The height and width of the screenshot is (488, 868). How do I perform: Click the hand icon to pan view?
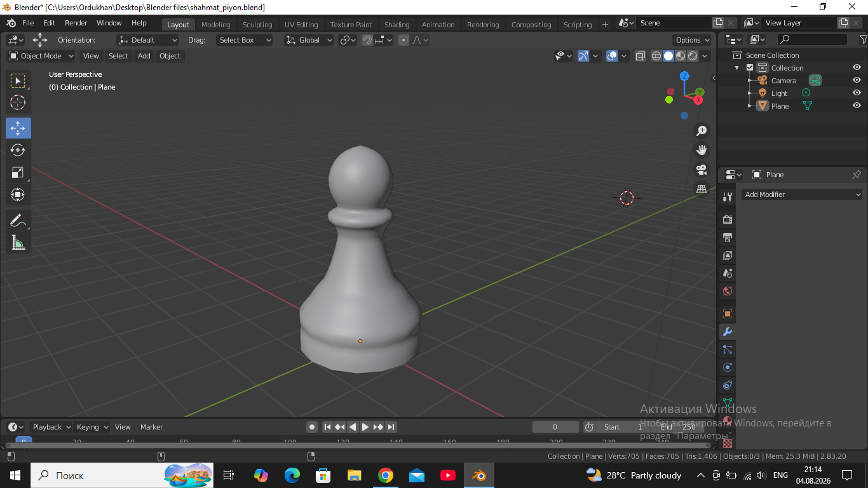click(702, 150)
